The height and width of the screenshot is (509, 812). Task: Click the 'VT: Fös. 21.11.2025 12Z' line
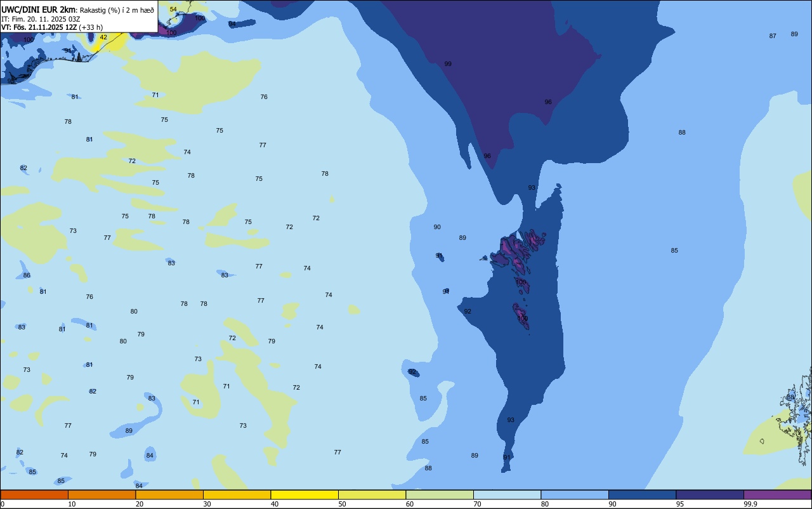pyautogui.click(x=39, y=27)
